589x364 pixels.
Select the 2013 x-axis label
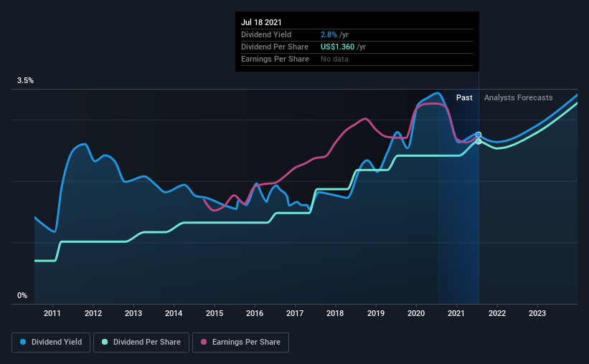133,313
